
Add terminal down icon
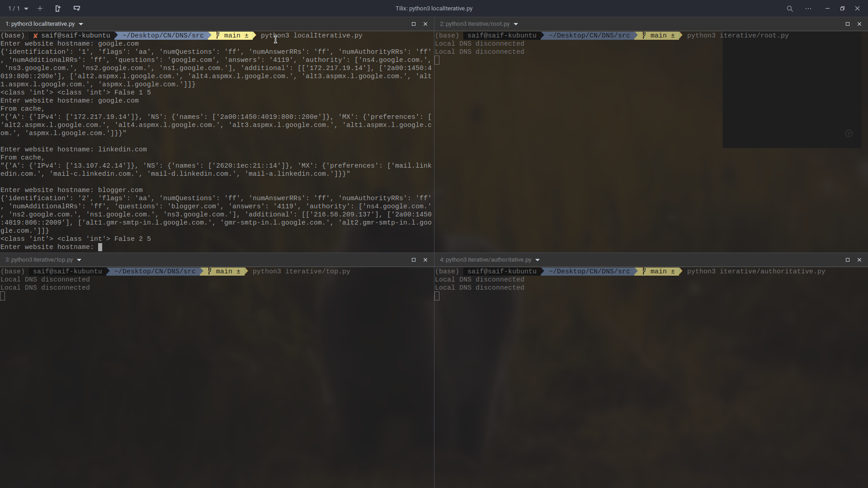[76, 9]
